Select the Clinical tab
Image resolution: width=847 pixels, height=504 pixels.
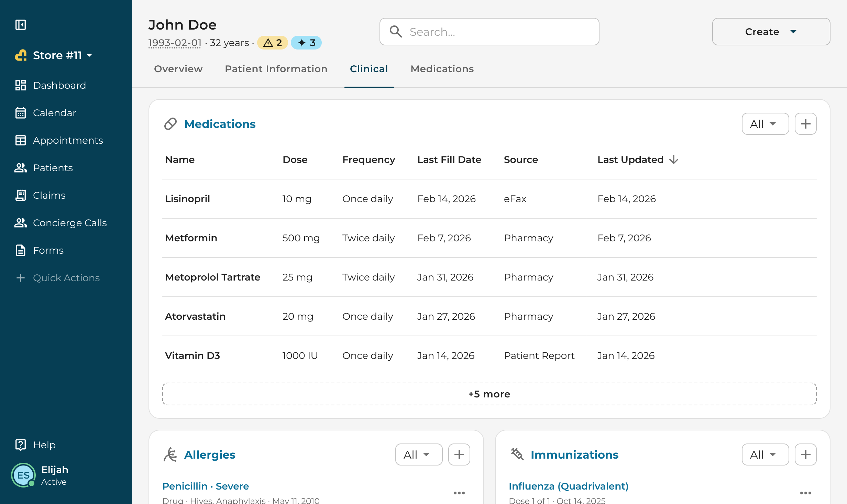369,69
